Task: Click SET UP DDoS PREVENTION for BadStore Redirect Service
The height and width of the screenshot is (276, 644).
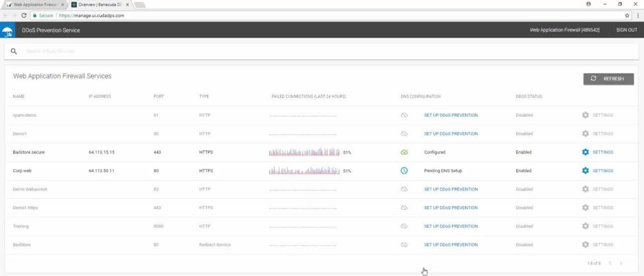Action: 451,245
